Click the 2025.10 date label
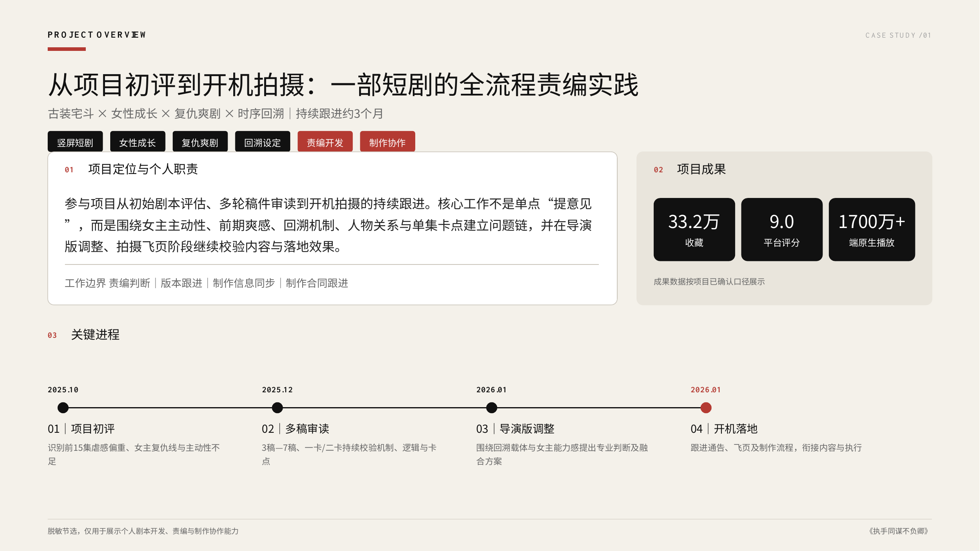Screen dimensions: 980x551 pos(63,390)
